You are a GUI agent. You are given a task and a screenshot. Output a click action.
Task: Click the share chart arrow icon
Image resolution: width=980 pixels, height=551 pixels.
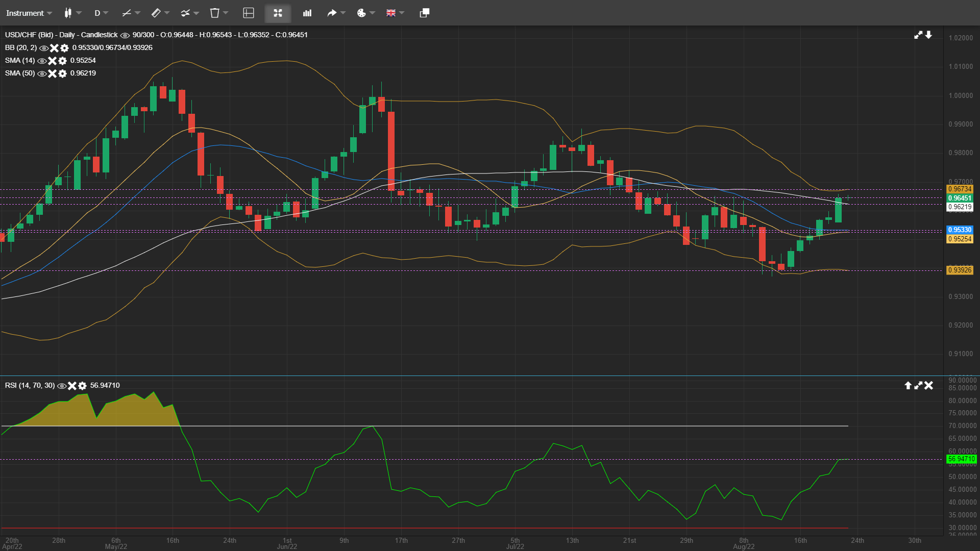(x=332, y=13)
